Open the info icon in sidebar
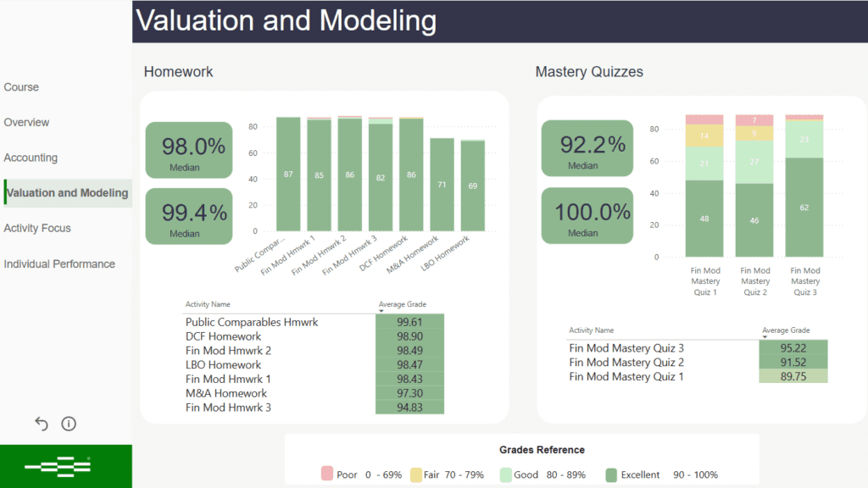The height and width of the screenshot is (488, 868). pos(70,424)
